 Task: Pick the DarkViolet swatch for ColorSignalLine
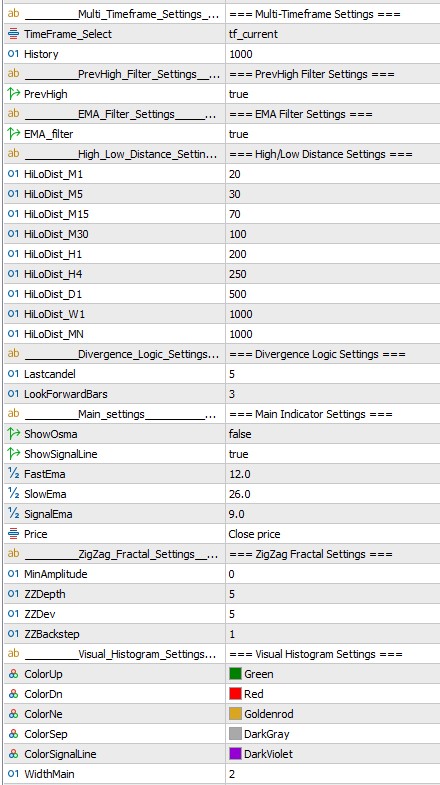[x=235, y=754]
